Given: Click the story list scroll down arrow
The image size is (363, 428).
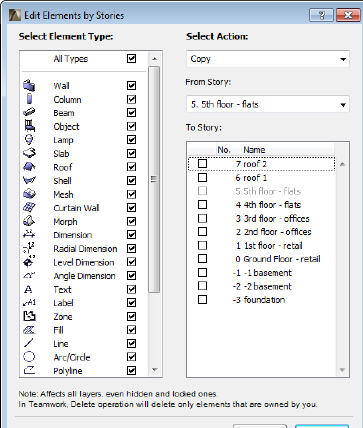Looking at the screenshot, I should 342,370.
